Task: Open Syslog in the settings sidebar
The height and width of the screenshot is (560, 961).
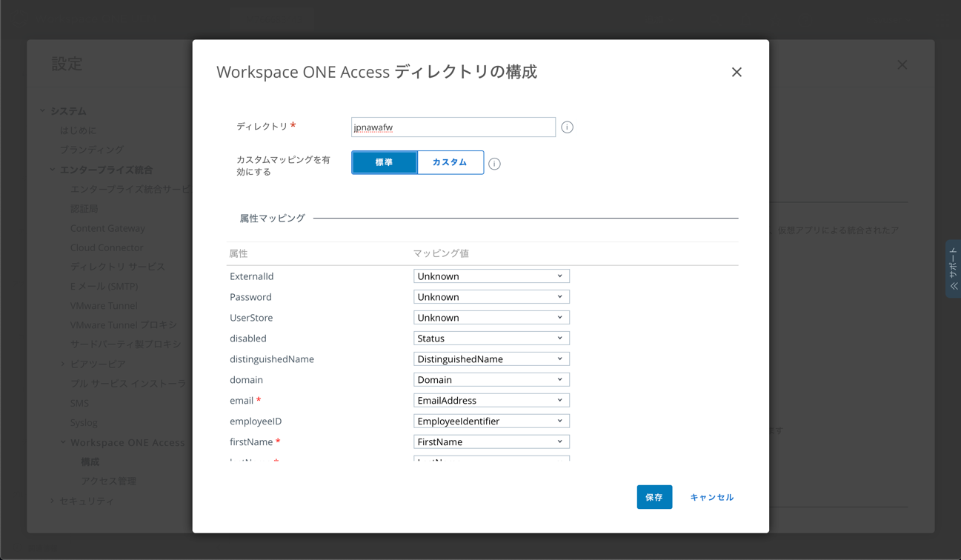Action: (84, 422)
